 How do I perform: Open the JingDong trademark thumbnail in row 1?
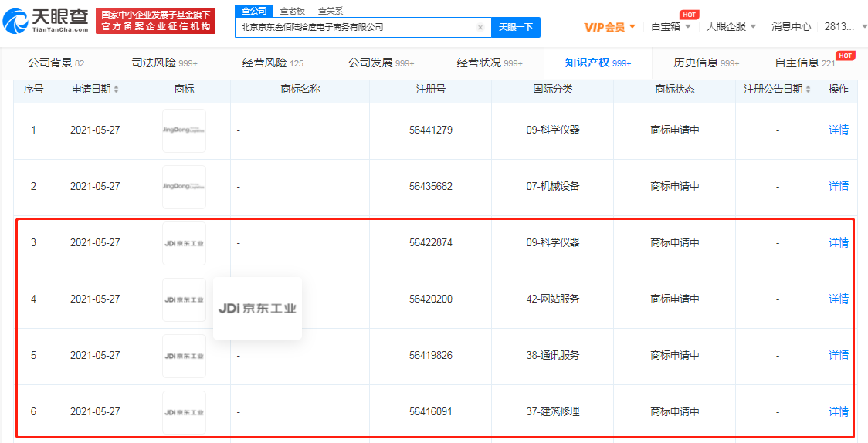pos(185,130)
